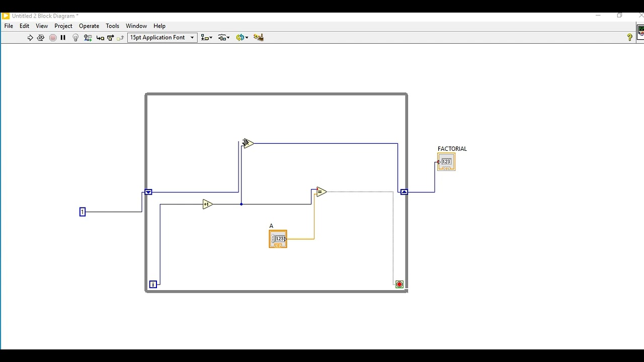
Task: Toggle Highlight Execution light bulb
Action: tap(75, 38)
